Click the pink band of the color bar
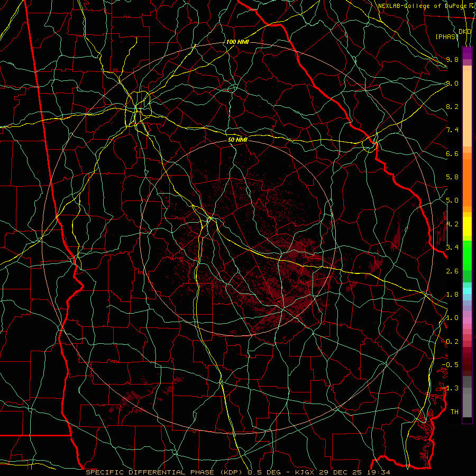 point(467,321)
